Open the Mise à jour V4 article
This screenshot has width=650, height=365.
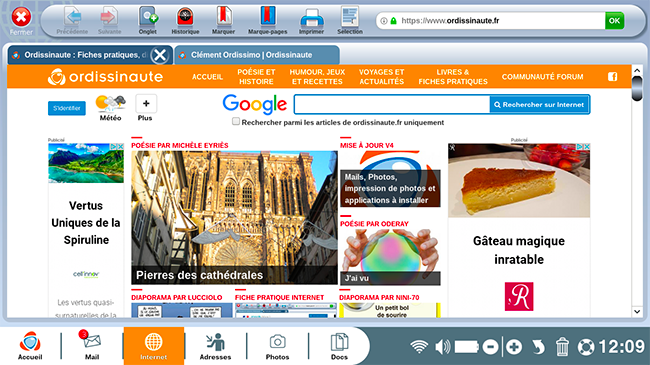point(390,179)
